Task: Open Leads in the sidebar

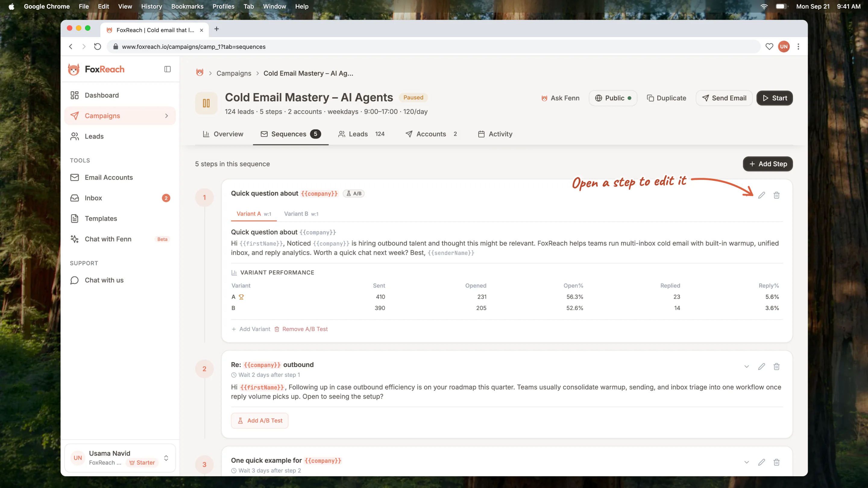Action: 120,136
